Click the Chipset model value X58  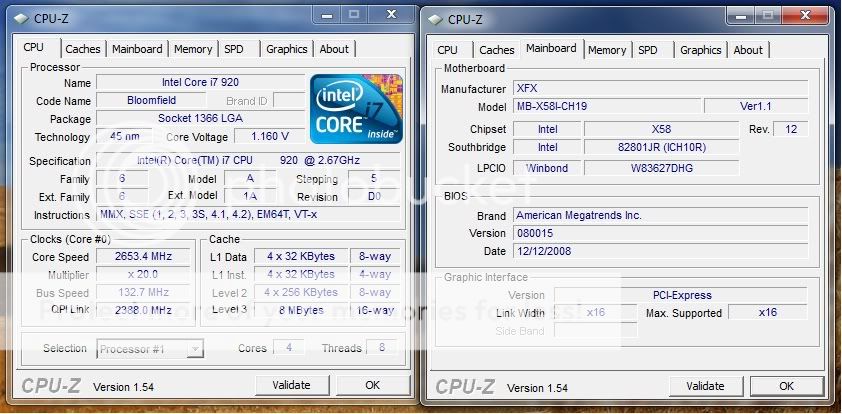(662, 129)
